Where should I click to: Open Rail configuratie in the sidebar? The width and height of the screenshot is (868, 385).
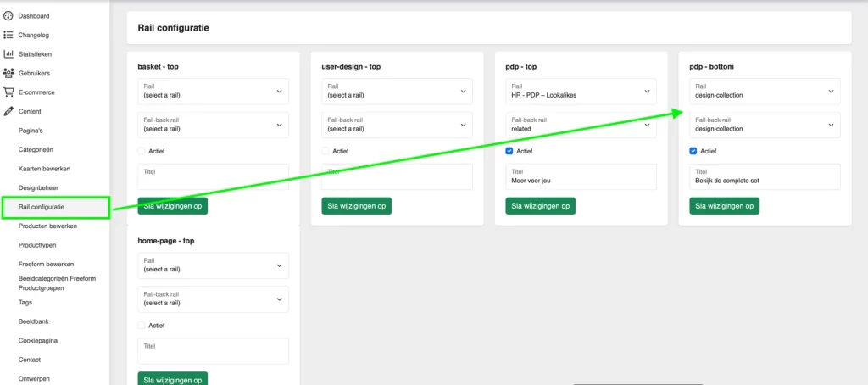click(42, 207)
